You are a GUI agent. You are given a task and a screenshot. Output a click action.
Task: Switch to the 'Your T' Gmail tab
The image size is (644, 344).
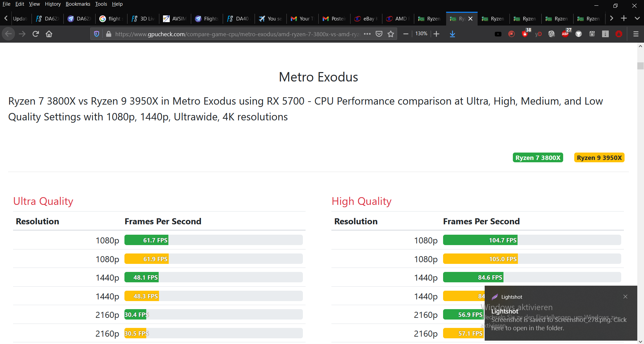tap(302, 19)
